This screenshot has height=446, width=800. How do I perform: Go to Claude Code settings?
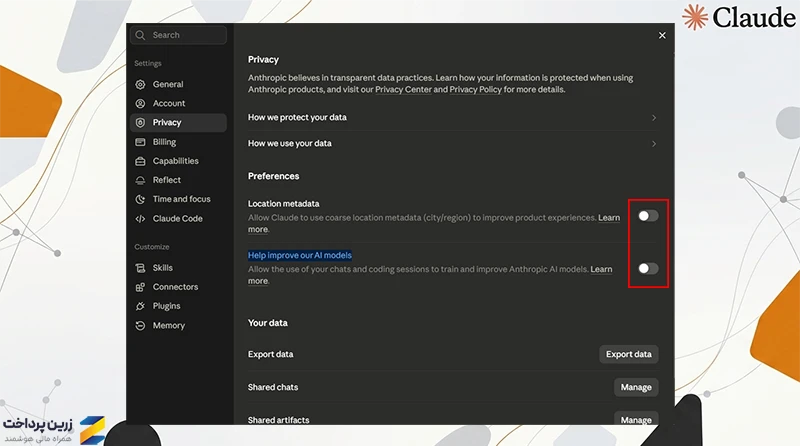pyautogui.click(x=178, y=218)
